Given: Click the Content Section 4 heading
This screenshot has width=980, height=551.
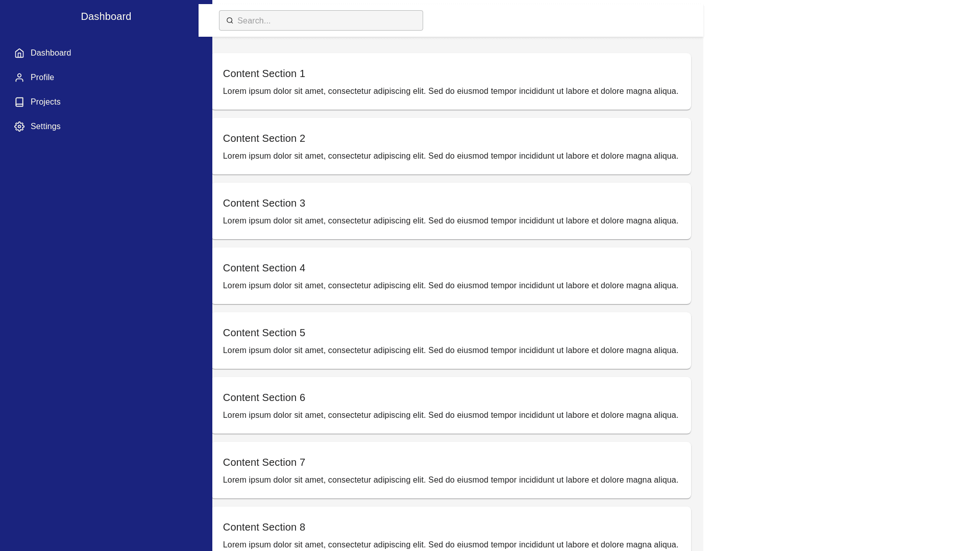Looking at the screenshot, I should [x=264, y=268].
